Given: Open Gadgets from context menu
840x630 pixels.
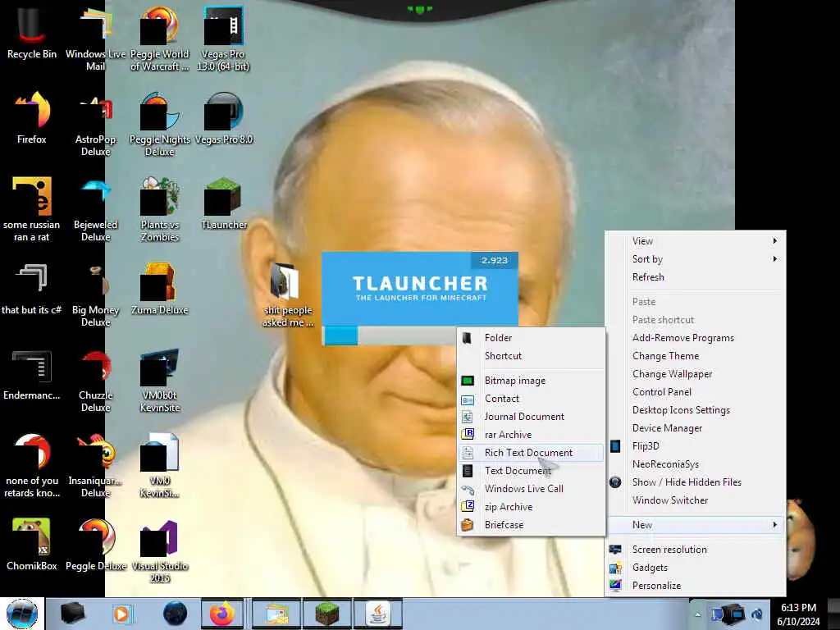Looking at the screenshot, I should point(696,568).
